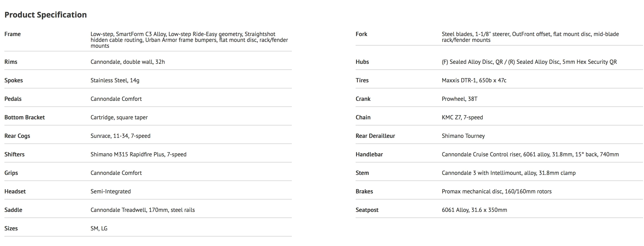The image size is (644, 246).
Task: Click the Semi-Integrated headset value
Action: pos(110,191)
